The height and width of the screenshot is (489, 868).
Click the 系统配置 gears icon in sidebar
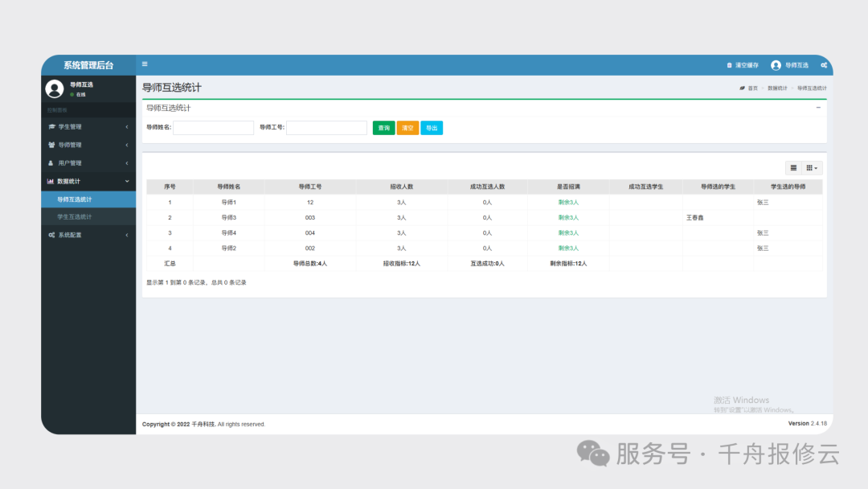pyautogui.click(x=51, y=236)
